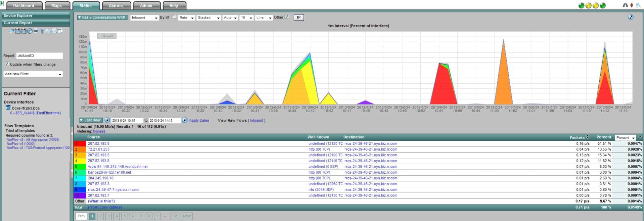Click the second floppy-disk save-as icon
The width and height of the screenshot is (644, 221).
point(24,31)
